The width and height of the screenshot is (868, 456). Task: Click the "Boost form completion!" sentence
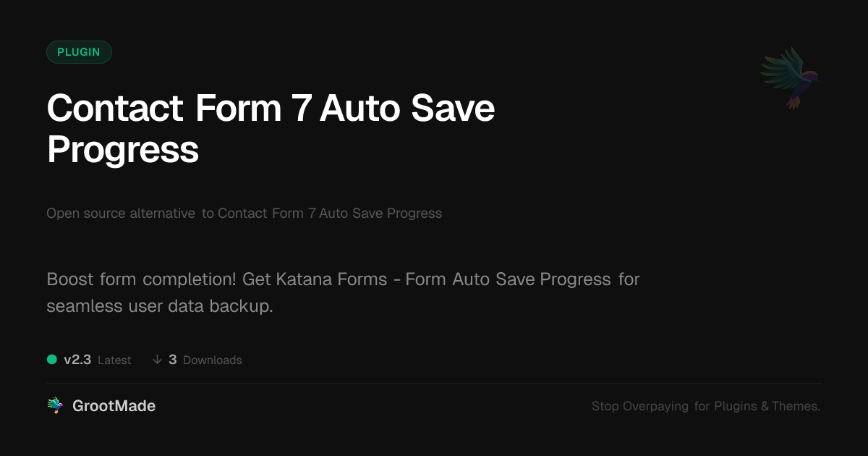[142, 279]
